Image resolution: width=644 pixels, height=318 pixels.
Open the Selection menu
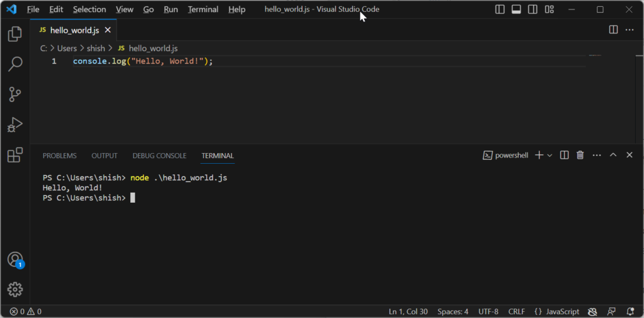(89, 9)
